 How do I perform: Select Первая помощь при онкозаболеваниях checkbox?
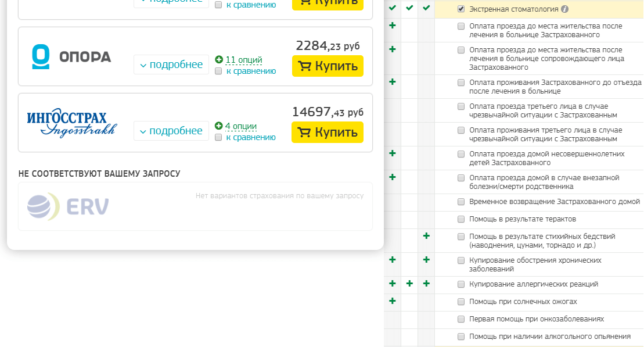[461, 319]
